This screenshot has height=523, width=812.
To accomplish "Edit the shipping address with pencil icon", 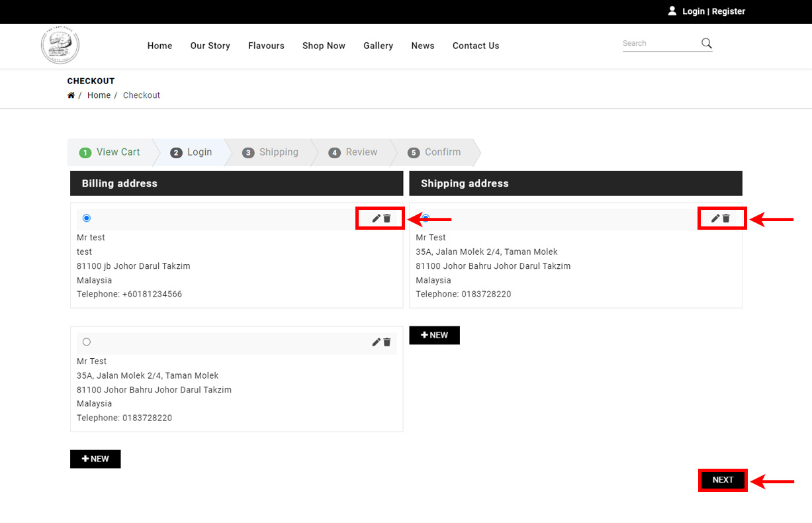I will tap(715, 218).
